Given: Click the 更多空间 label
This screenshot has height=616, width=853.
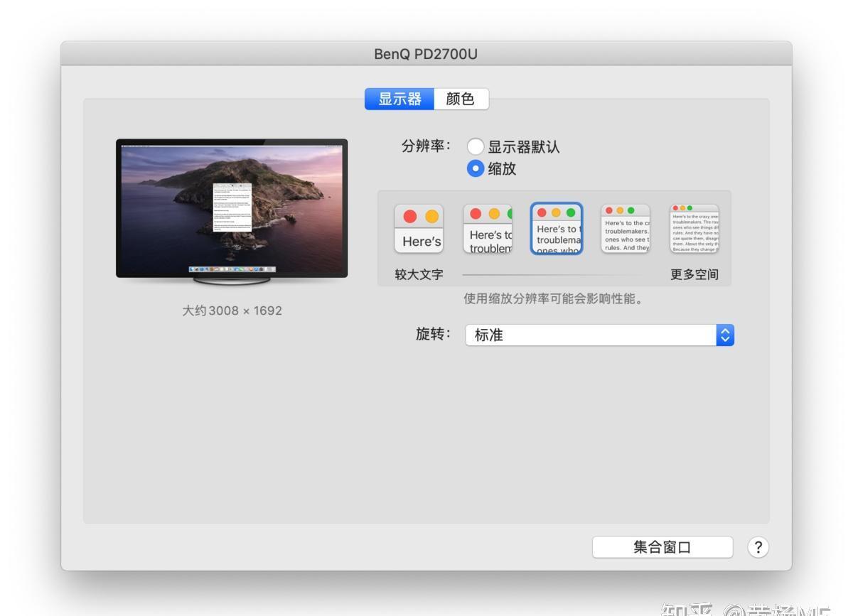Looking at the screenshot, I should coord(694,274).
